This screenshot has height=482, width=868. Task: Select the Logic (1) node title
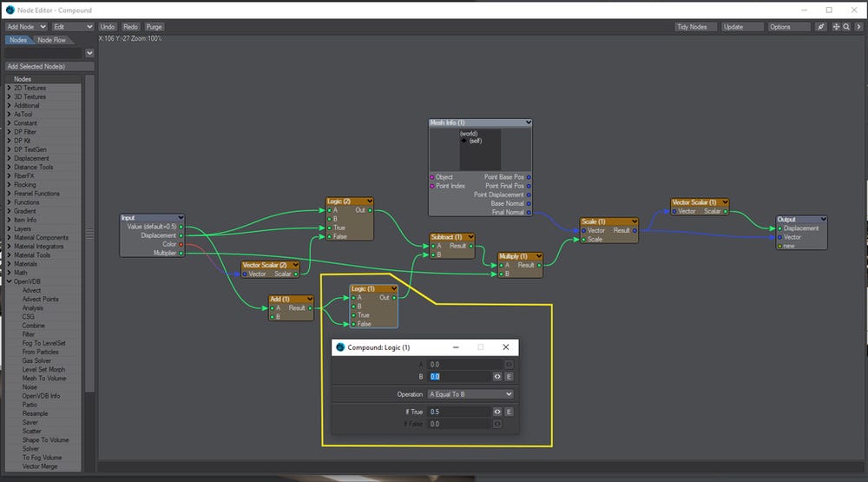(363, 288)
